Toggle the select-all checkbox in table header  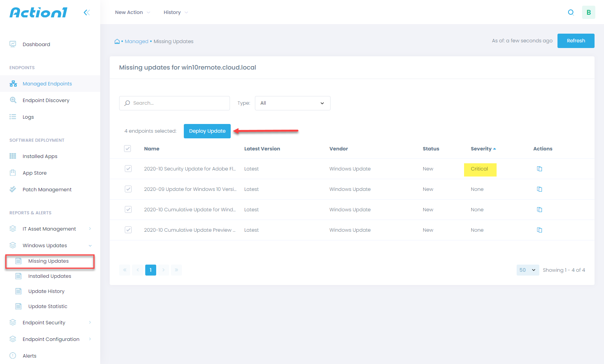point(127,149)
